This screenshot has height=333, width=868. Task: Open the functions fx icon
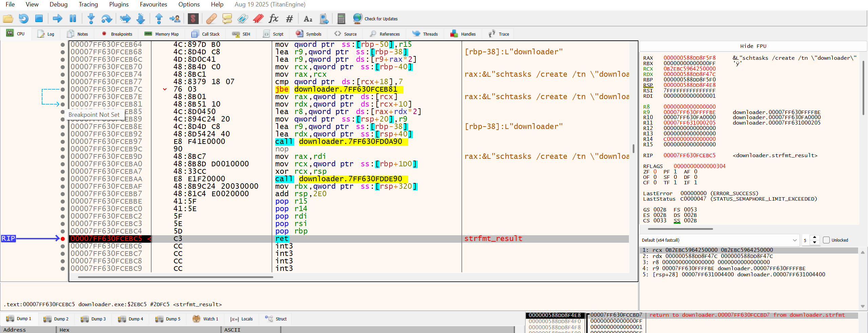[x=273, y=18]
